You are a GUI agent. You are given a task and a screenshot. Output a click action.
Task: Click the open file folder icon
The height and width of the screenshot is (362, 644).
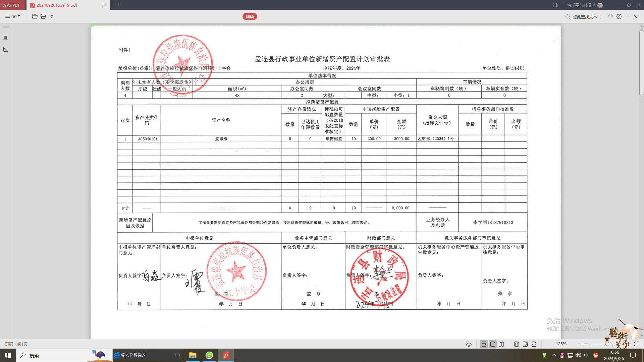click(x=35, y=16)
